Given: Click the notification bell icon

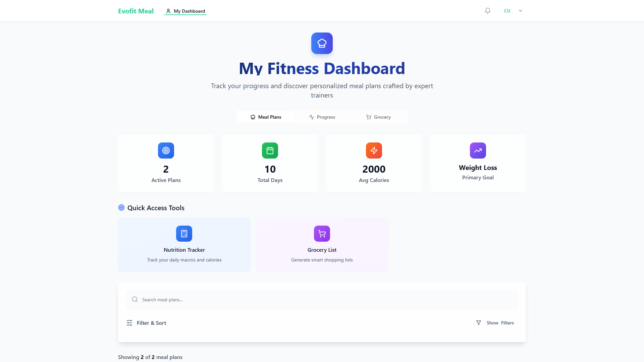Looking at the screenshot, I should click(488, 11).
